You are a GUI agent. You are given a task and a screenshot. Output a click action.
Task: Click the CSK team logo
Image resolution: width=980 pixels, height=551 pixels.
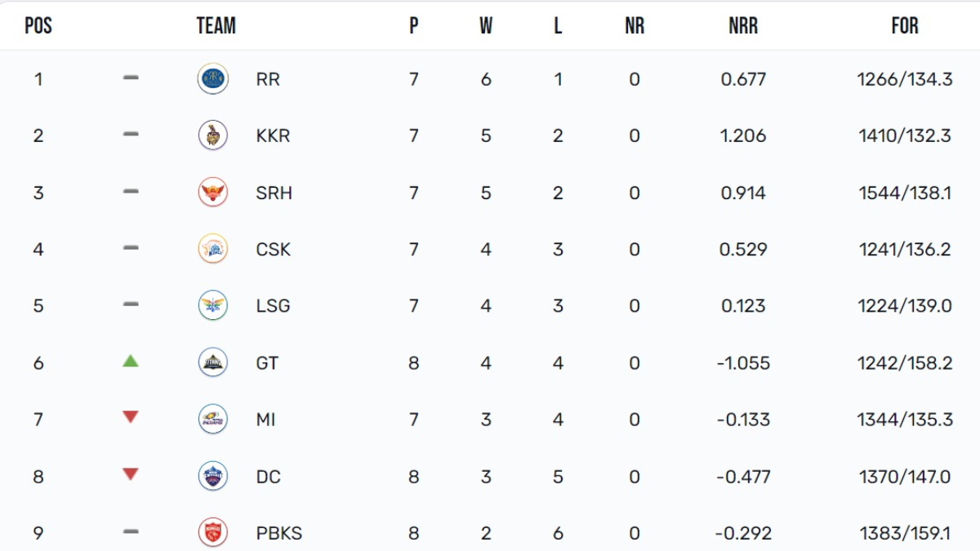[x=212, y=249]
